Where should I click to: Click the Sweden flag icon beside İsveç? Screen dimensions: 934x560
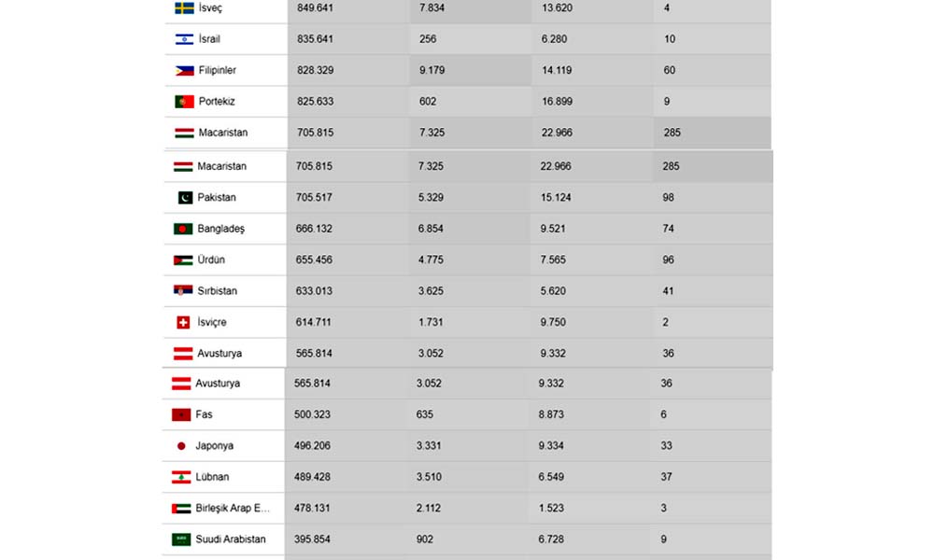click(x=184, y=8)
